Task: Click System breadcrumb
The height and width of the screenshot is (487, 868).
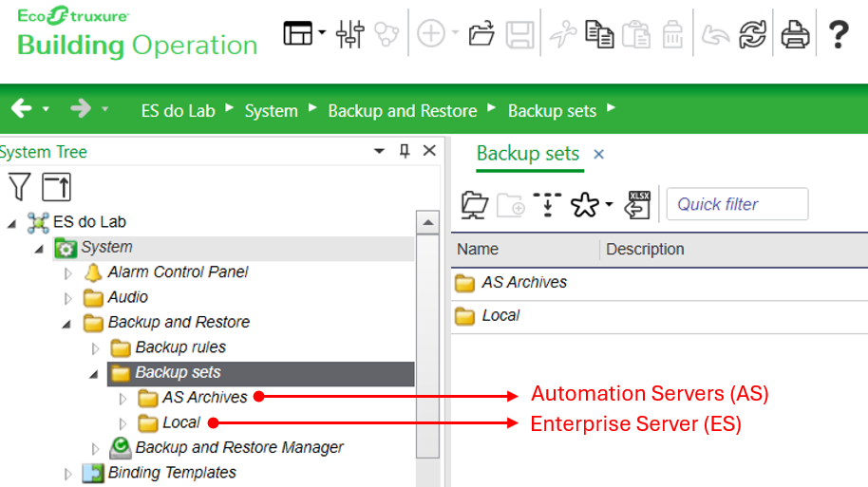Action: (272, 111)
